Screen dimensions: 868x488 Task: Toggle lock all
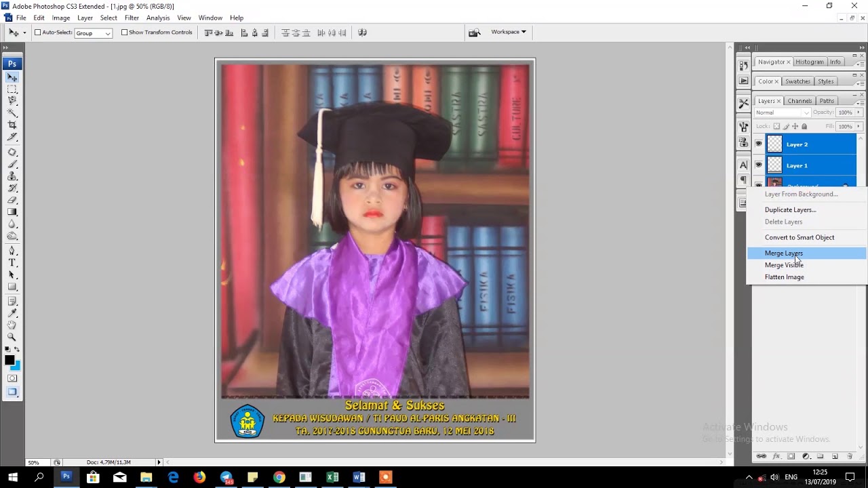(x=804, y=126)
